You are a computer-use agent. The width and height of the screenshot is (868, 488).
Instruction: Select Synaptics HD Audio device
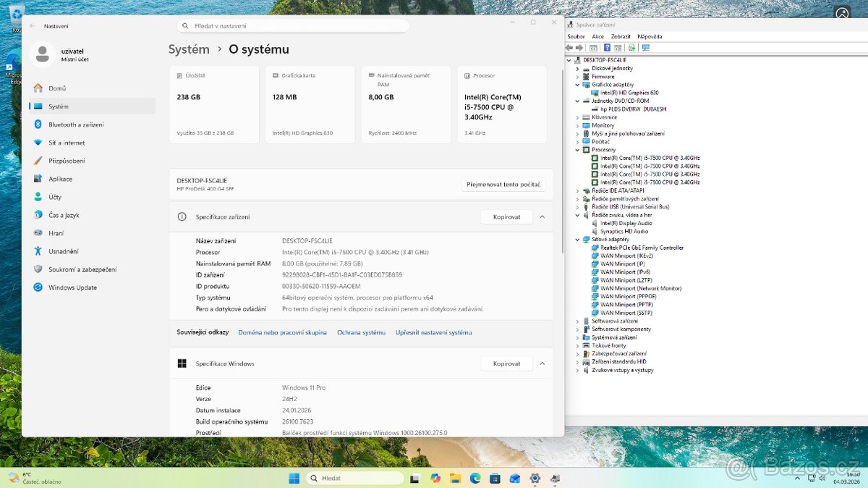[x=624, y=231]
